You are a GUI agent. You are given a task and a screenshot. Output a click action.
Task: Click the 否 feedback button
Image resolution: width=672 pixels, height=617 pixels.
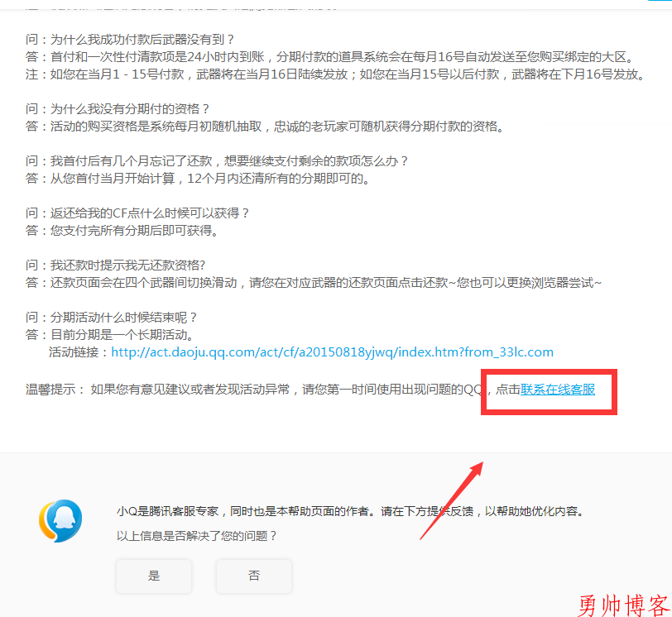[x=254, y=576]
